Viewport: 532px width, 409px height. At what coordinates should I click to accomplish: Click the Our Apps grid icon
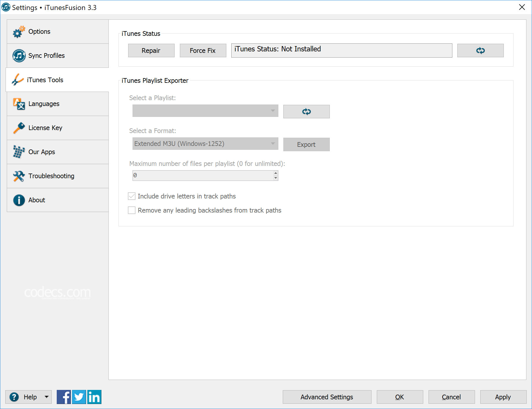point(19,152)
